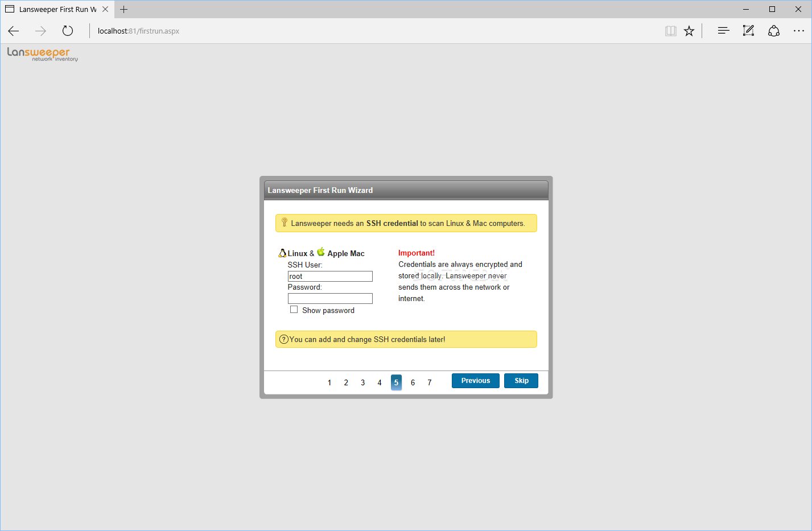Open the Share icon

point(774,31)
